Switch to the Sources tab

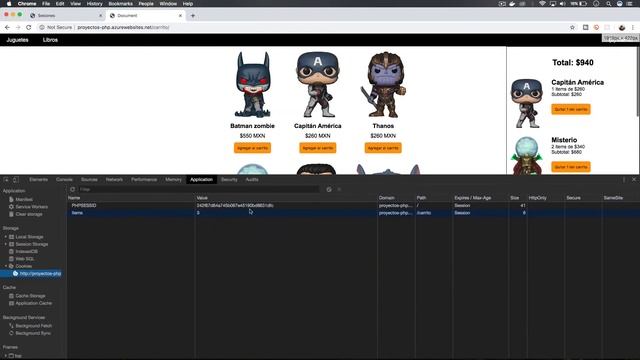89,180
